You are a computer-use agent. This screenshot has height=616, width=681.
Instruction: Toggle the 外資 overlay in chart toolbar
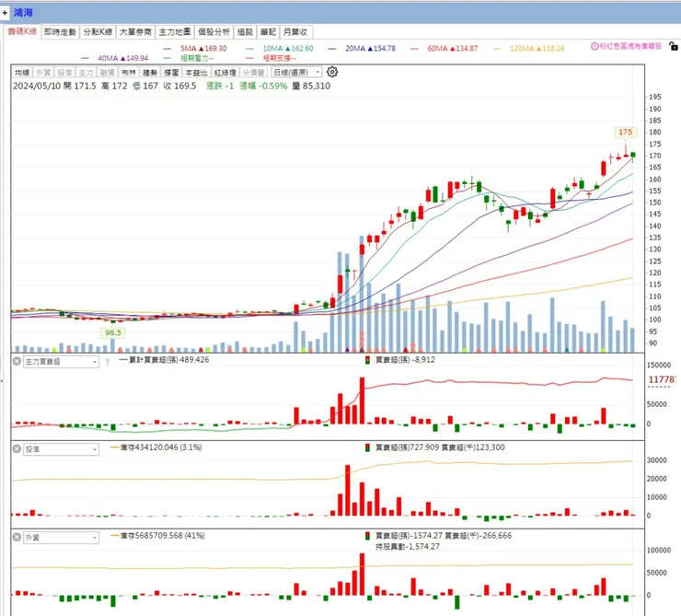pyautogui.click(x=43, y=72)
